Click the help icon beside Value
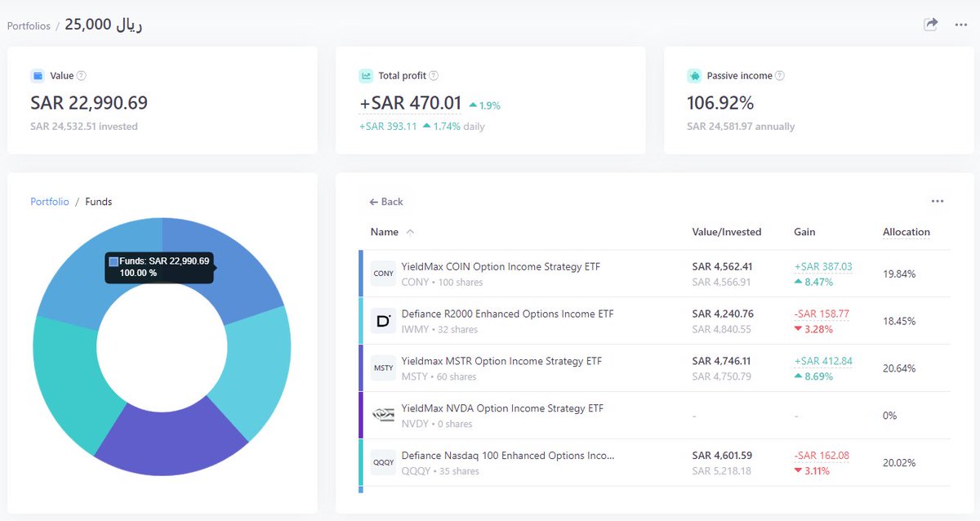The image size is (980, 521). pos(81,76)
